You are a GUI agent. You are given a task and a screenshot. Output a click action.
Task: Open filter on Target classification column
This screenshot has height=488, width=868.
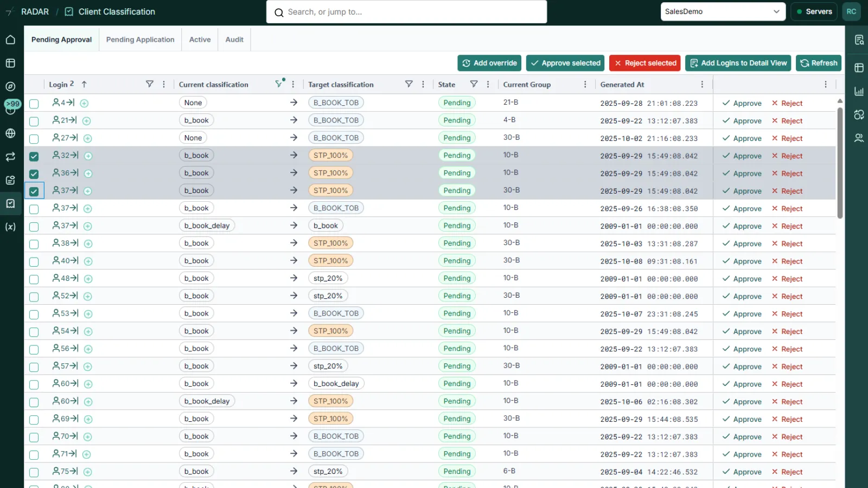click(x=409, y=84)
